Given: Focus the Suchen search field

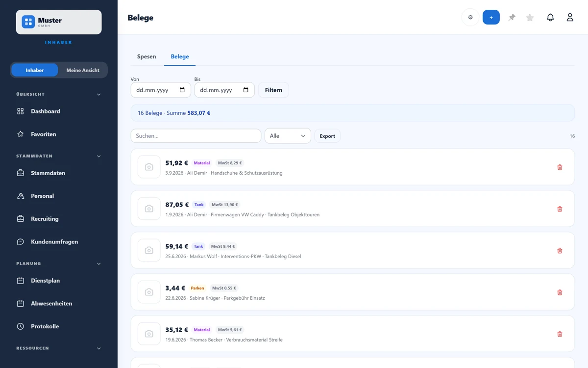Looking at the screenshot, I should (196, 136).
